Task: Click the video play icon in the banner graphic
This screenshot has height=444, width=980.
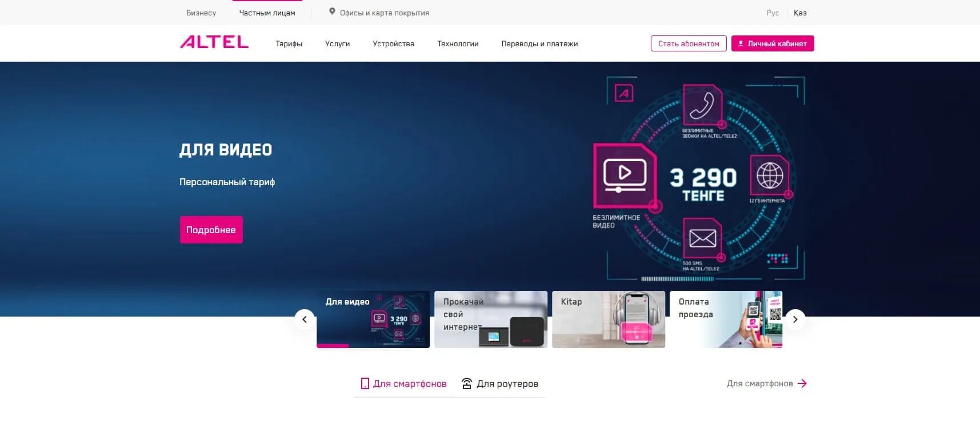Action: tap(625, 175)
